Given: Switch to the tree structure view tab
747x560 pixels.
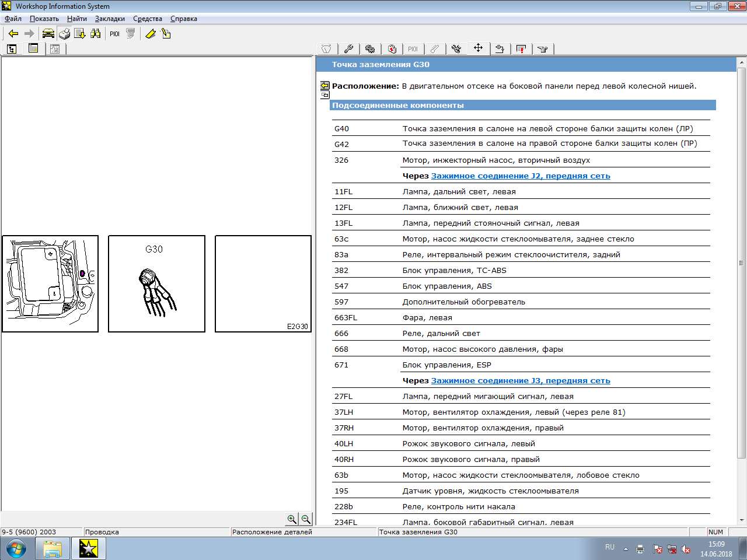Looking at the screenshot, I should pyautogui.click(x=12, y=49).
